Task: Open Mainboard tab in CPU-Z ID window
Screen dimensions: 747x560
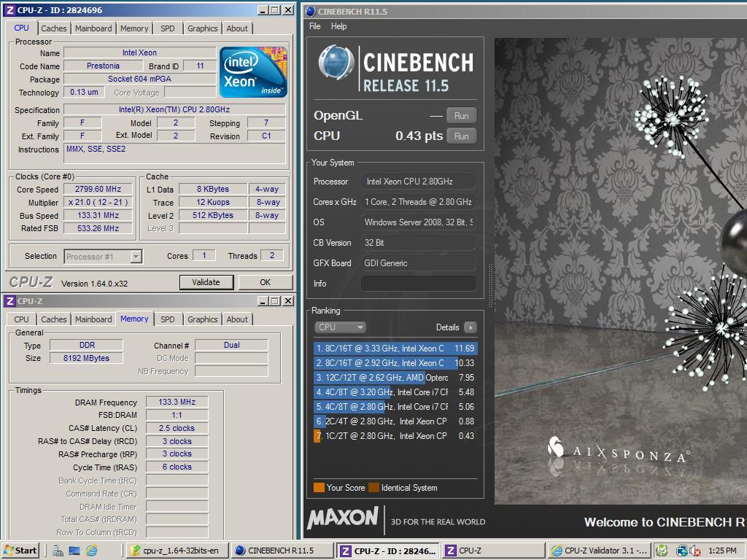Action: pyautogui.click(x=93, y=28)
